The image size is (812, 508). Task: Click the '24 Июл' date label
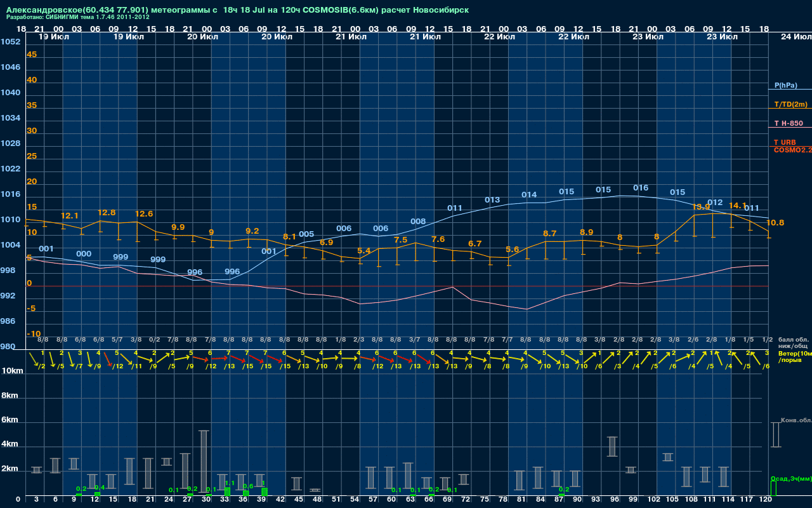coord(796,37)
